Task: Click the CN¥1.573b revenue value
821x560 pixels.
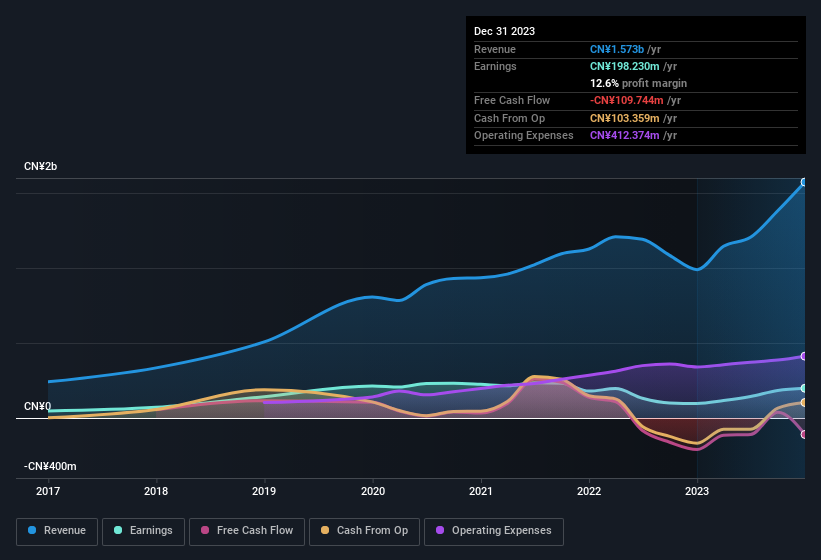Action: 617,49
